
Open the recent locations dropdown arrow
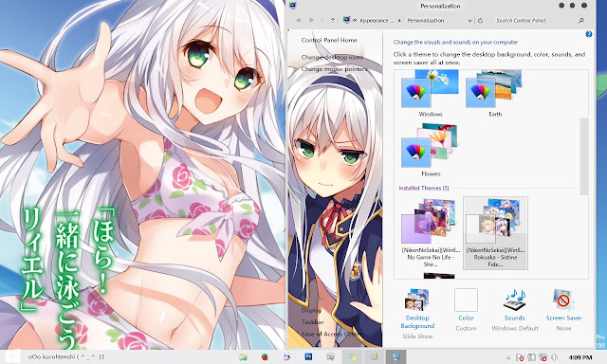(x=322, y=20)
